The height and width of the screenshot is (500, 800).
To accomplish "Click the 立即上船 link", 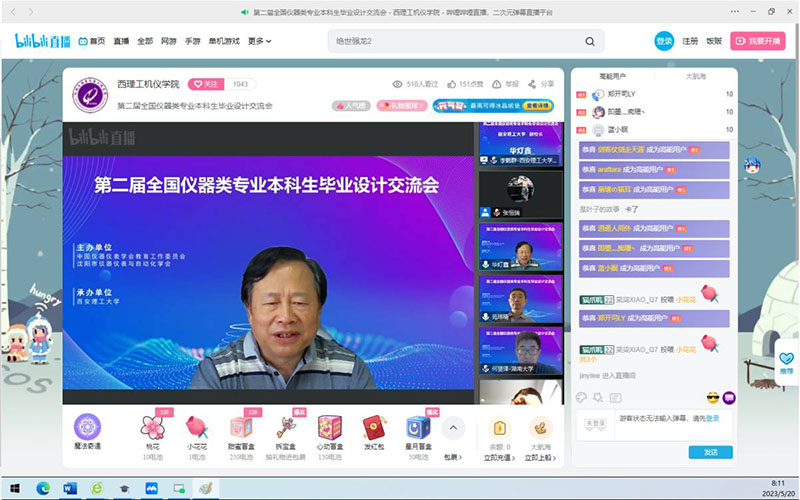I will [540, 458].
